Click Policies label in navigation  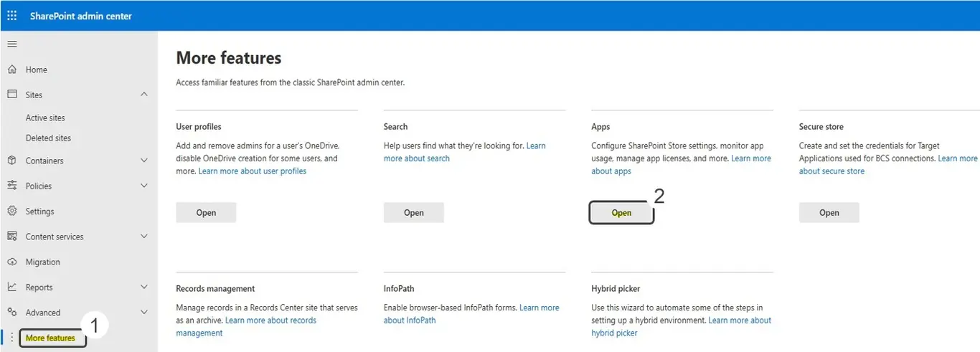39,186
